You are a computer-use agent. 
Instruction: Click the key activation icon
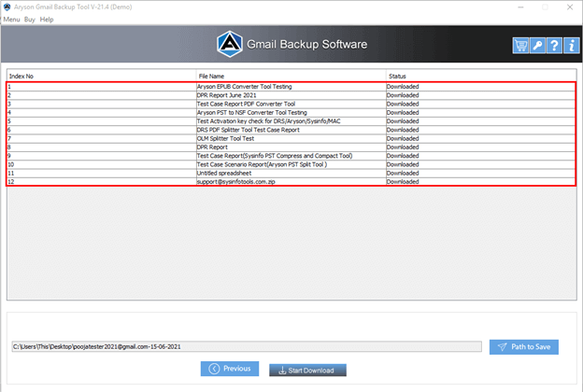tap(537, 46)
